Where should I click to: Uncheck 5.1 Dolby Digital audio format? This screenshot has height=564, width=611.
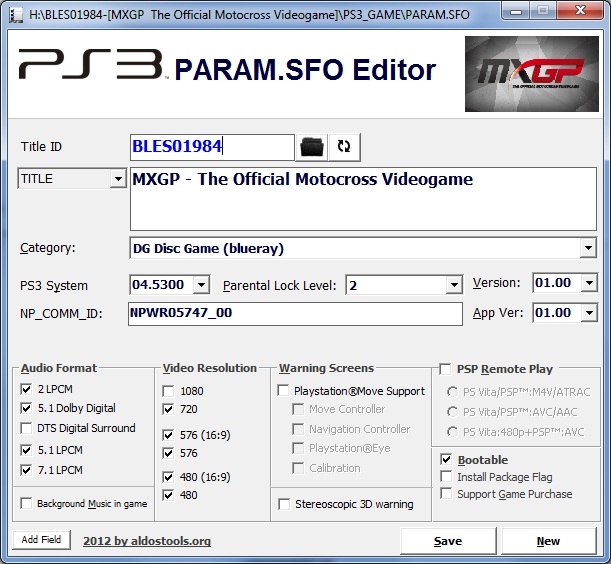[x=26, y=408]
